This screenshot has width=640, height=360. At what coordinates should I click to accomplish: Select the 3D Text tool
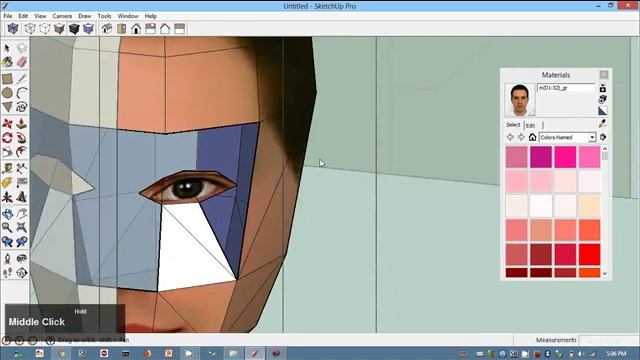tap(22, 197)
